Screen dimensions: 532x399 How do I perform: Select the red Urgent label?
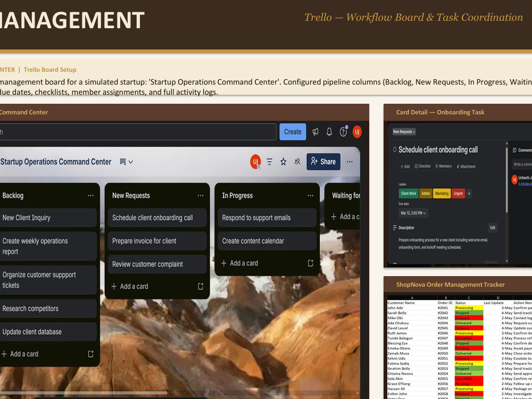458,194
